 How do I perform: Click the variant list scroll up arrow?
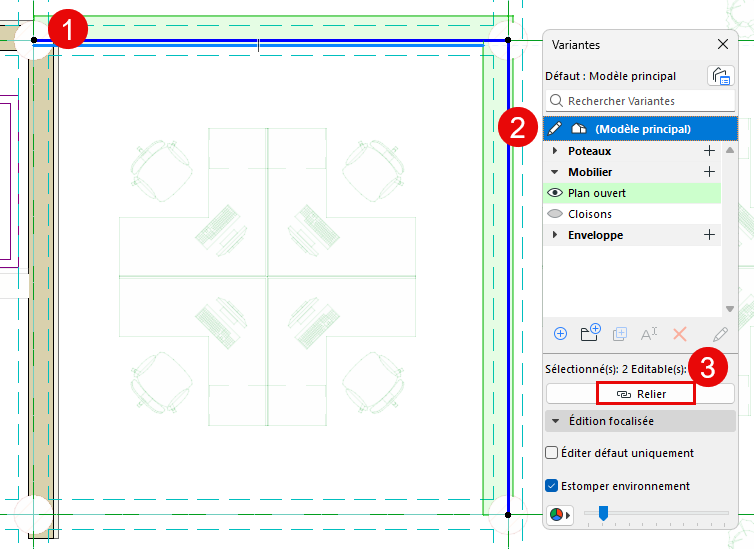click(x=729, y=150)
